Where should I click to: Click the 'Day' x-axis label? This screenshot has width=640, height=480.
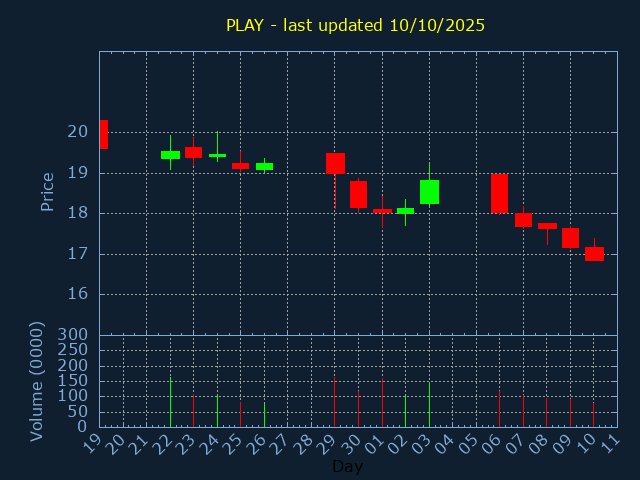pyautogui.click(x=347, y=466)
